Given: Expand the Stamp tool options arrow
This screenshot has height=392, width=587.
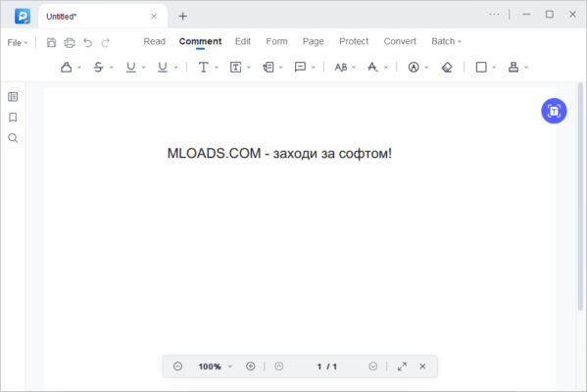Looking at the screenshot, I should 526,68.
